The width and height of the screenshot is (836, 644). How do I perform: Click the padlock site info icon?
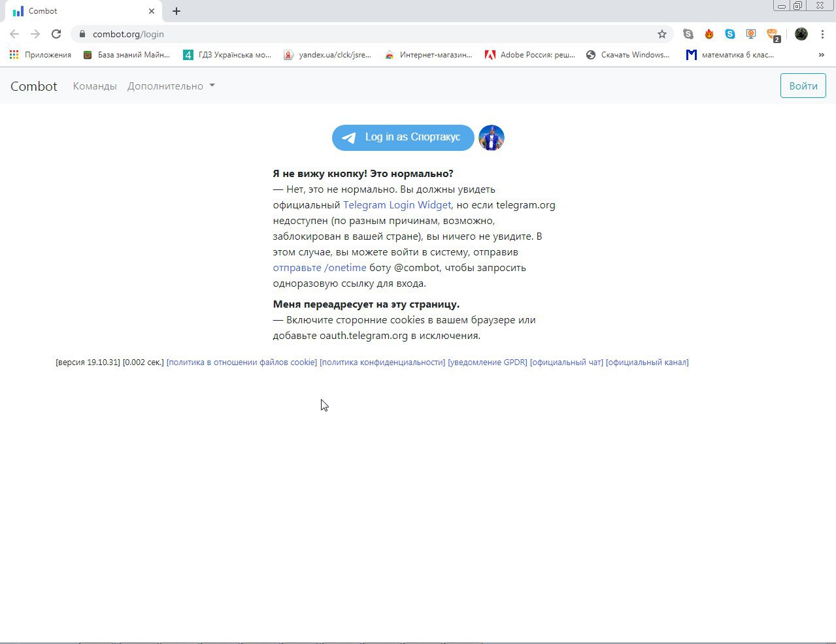pyautogui.click(x=82, y=34)
